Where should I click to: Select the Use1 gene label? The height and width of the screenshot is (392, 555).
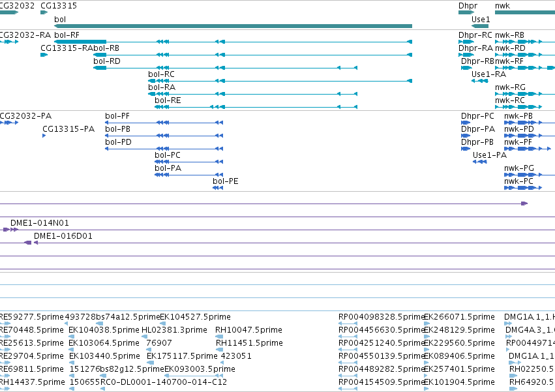pyautogui.click(x=481, y=20)
